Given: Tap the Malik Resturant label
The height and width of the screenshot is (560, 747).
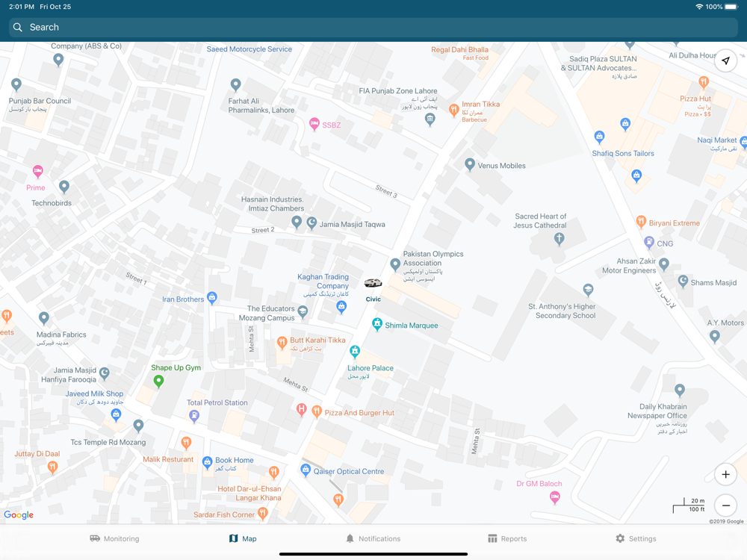Looking at the screenshot, I should pos(168,459).
